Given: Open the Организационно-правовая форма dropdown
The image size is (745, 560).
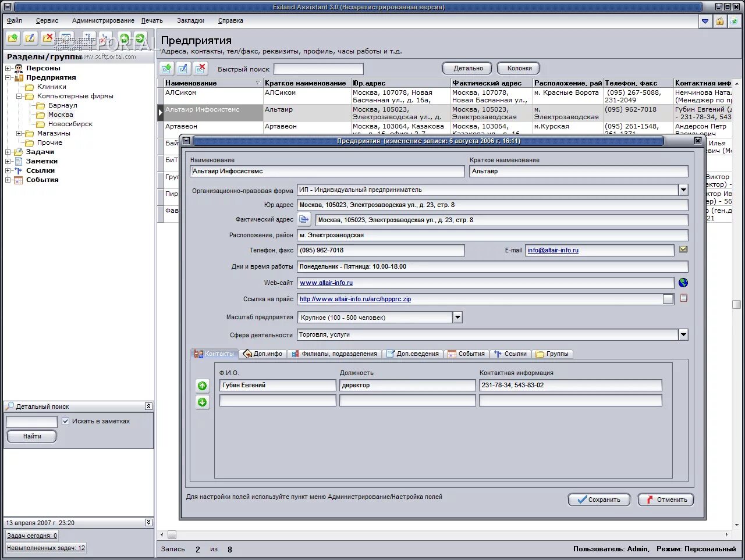Looking at the screenshot, I should (x=683, y=190).
